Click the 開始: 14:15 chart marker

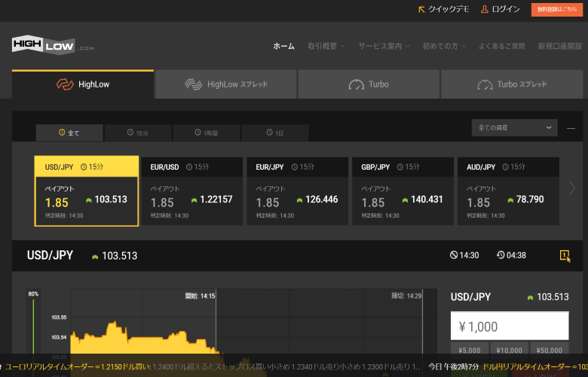[x=201, y=296]
